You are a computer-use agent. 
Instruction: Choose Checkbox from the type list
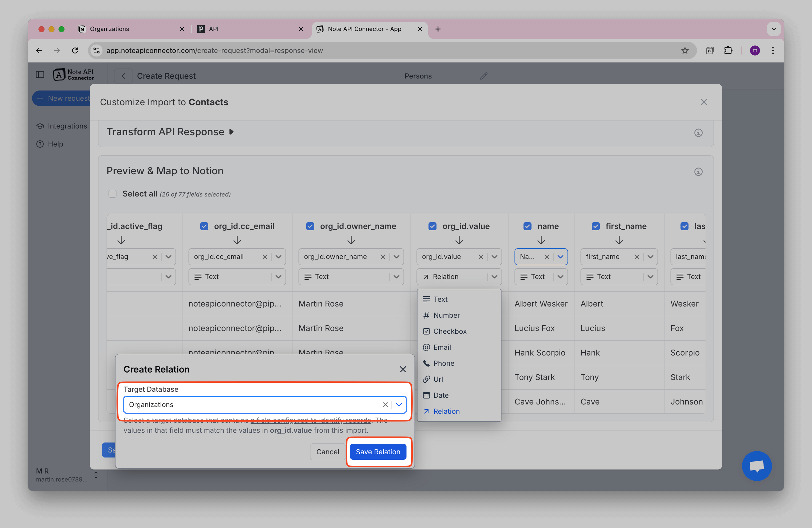[x=459, y=331]
